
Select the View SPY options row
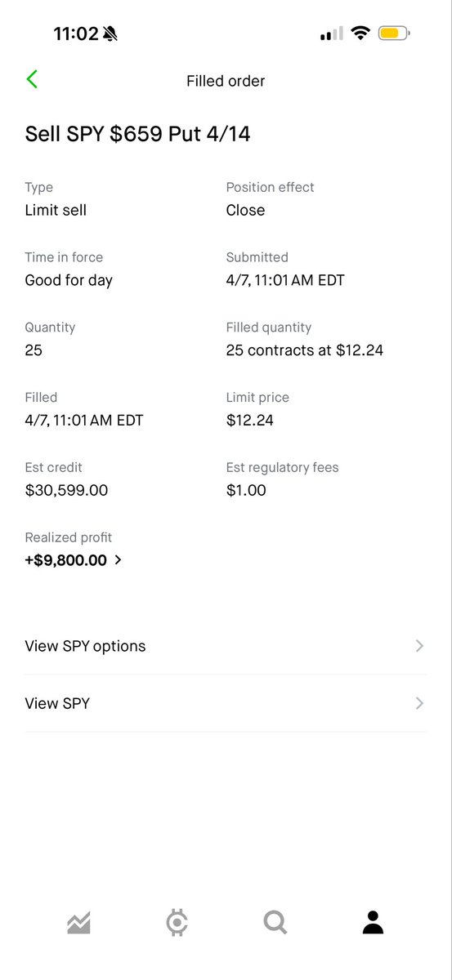226,646
